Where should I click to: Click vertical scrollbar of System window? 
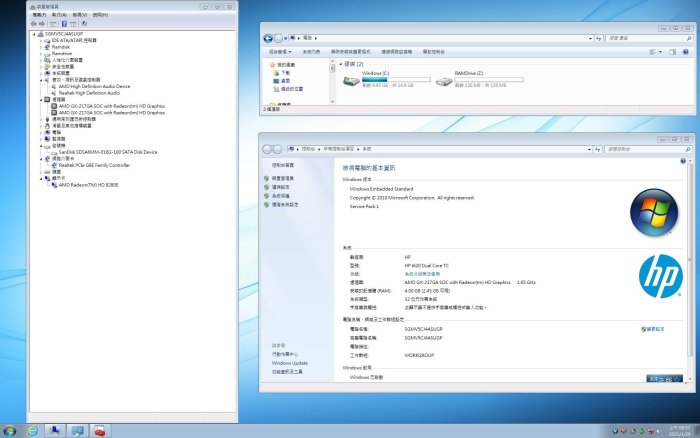[x=690, y=270]
